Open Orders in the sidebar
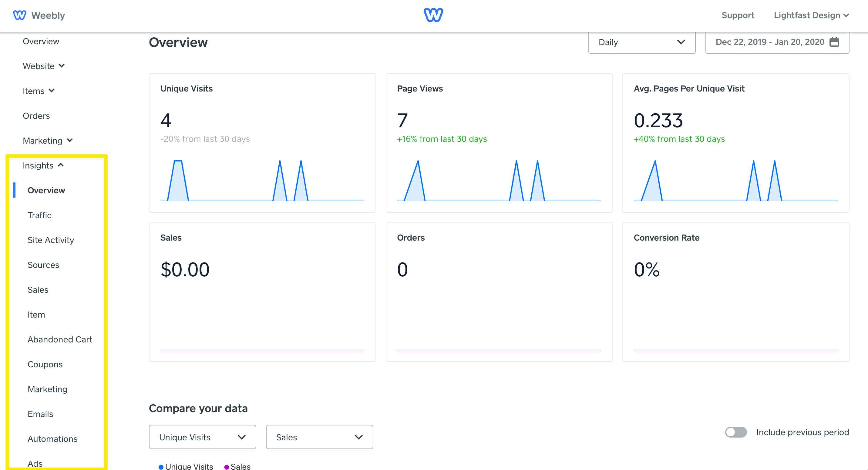The width and height of the screenshot is (868, 470). 36,116
